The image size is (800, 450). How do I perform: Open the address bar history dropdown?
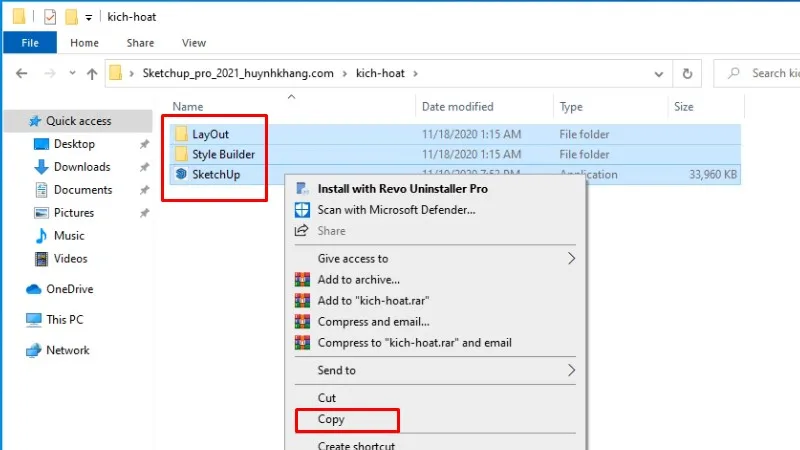(x=659, y=73)
